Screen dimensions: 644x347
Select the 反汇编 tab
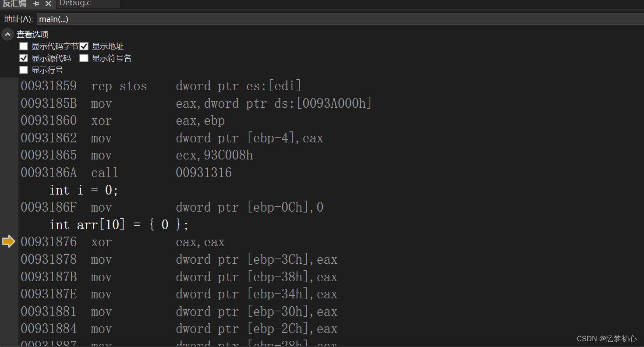pos(14,4)
